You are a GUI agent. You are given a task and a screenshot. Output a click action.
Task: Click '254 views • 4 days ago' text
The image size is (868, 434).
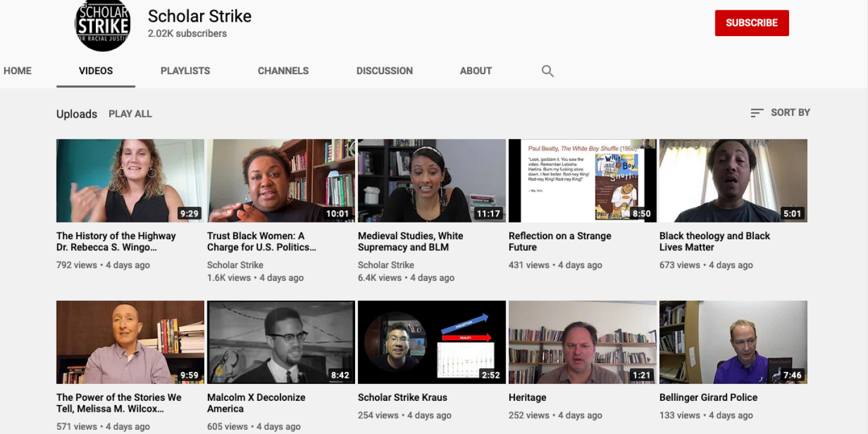click(404, 415)
